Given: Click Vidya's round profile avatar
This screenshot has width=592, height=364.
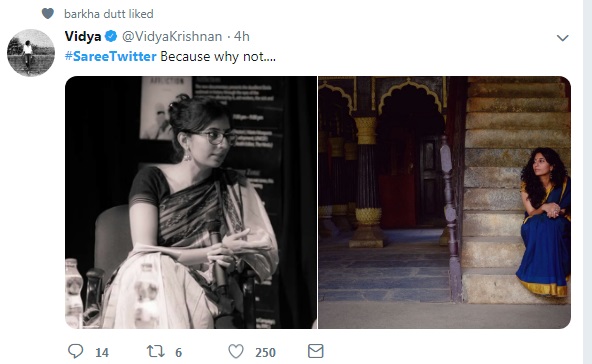Looking at the screenshot, I should (31, 52).
